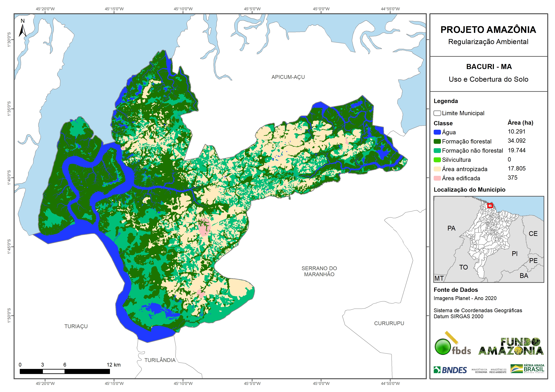Click the TURIAÇU municipality label
Screen dimensions: 555x392
[76, 326]
